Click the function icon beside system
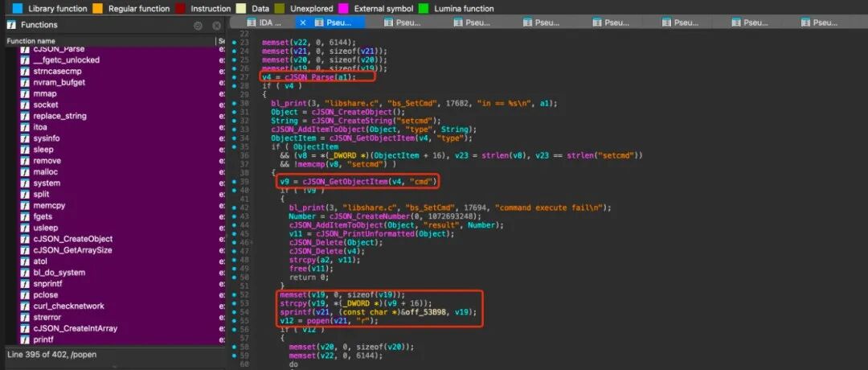Screen dimensions: 868x370 tap(24, 183)
